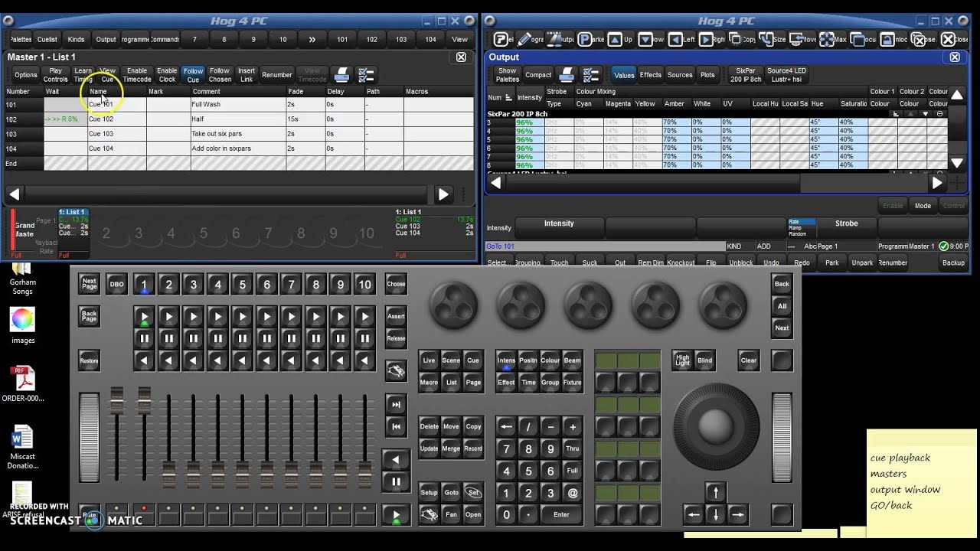Click the printer icon in Master 1 cuelist toolbar

(342, 75)
